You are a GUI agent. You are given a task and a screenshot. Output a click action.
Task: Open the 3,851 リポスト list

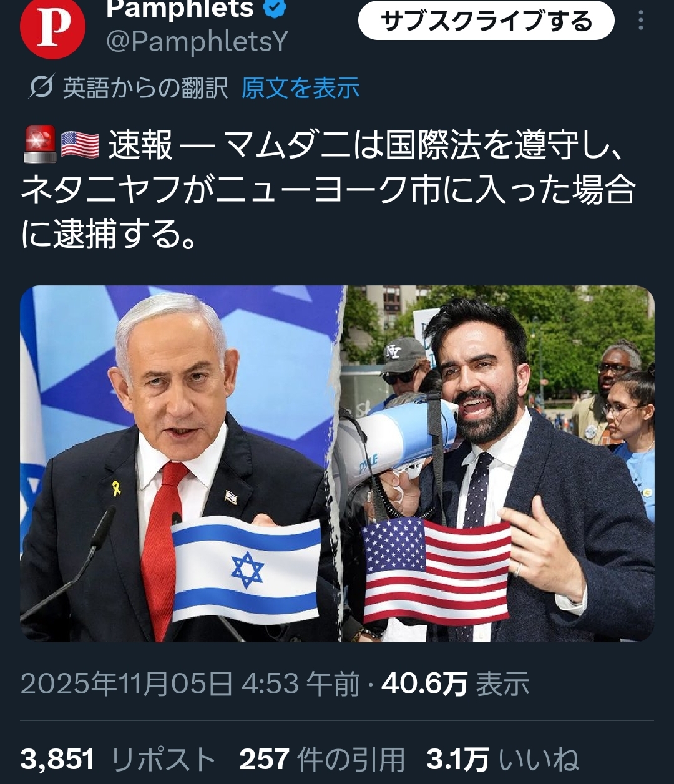click(118, 760)
